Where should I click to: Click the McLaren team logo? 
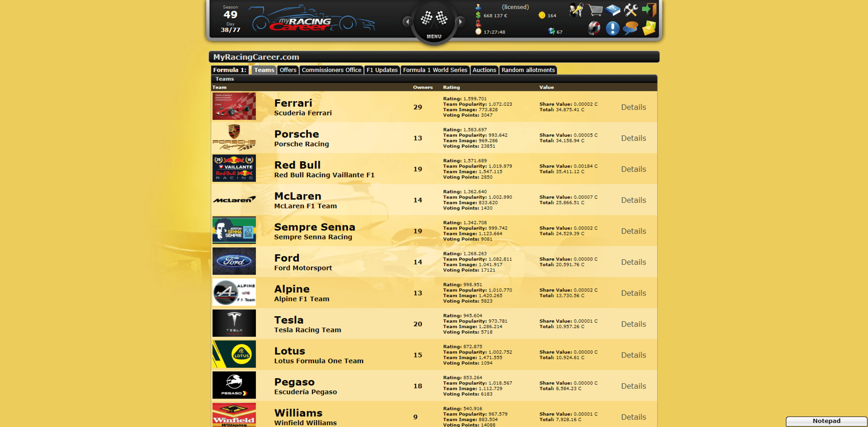[x=234, y=199]
